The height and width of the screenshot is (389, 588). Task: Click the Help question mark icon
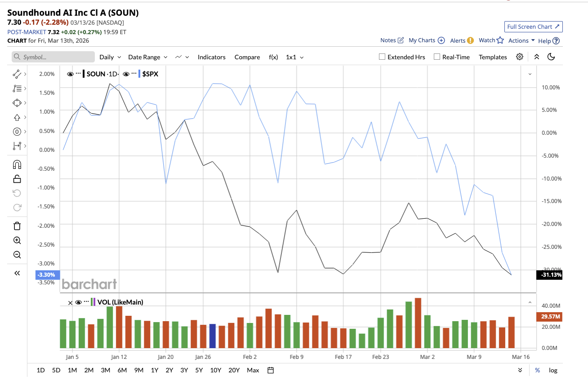click(x=556, y=40)
